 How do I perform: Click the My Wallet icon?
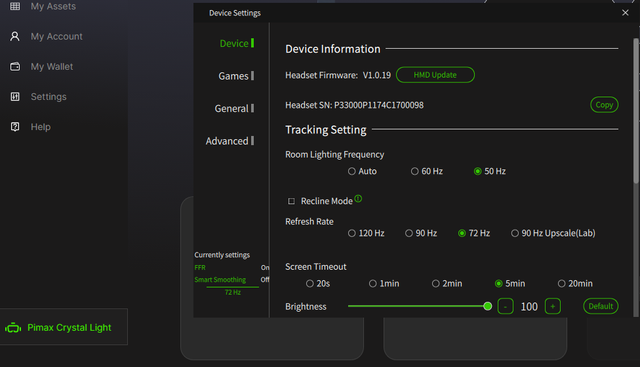tap(15, 67)
